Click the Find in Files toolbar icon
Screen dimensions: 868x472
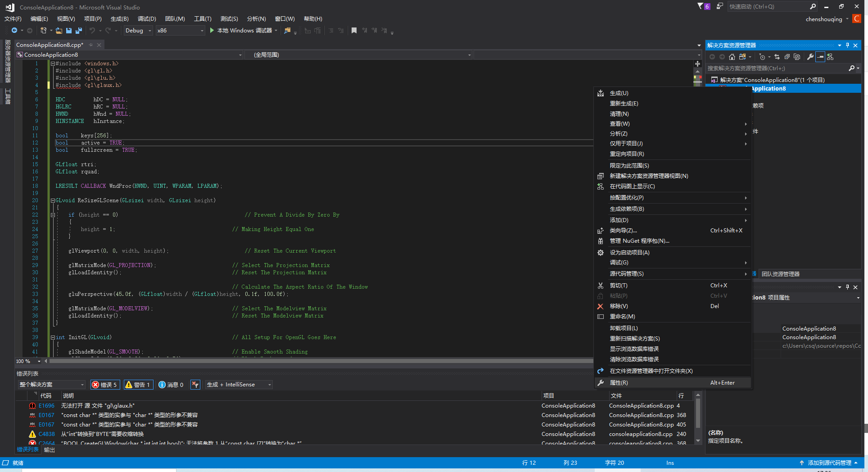tap(287, 31)
